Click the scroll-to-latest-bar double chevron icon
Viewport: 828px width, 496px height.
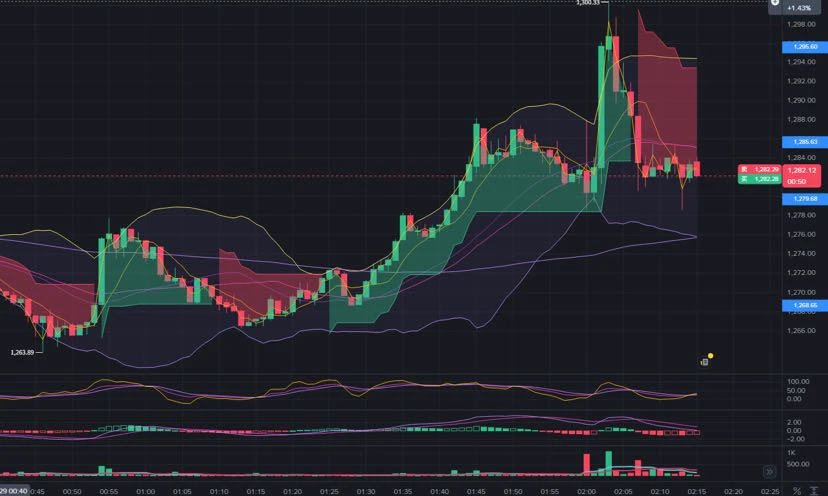[769, 471]
